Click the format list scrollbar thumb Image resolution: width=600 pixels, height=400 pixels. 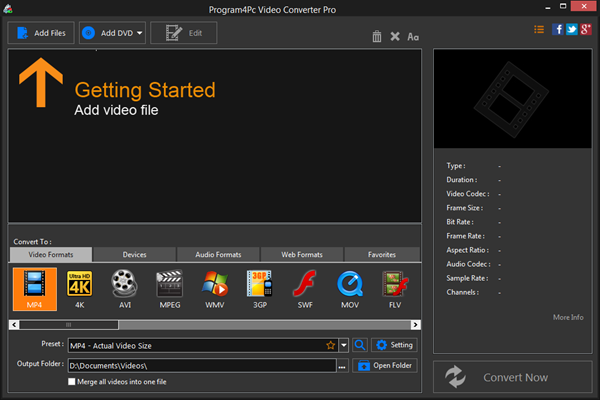69,325
